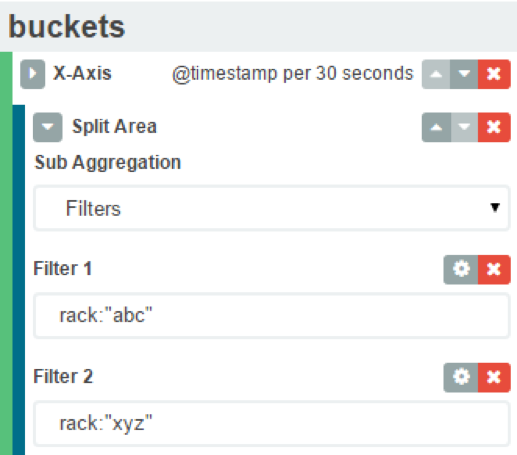
Task: Expand the X-Axis bucket section
Action: 33,74
